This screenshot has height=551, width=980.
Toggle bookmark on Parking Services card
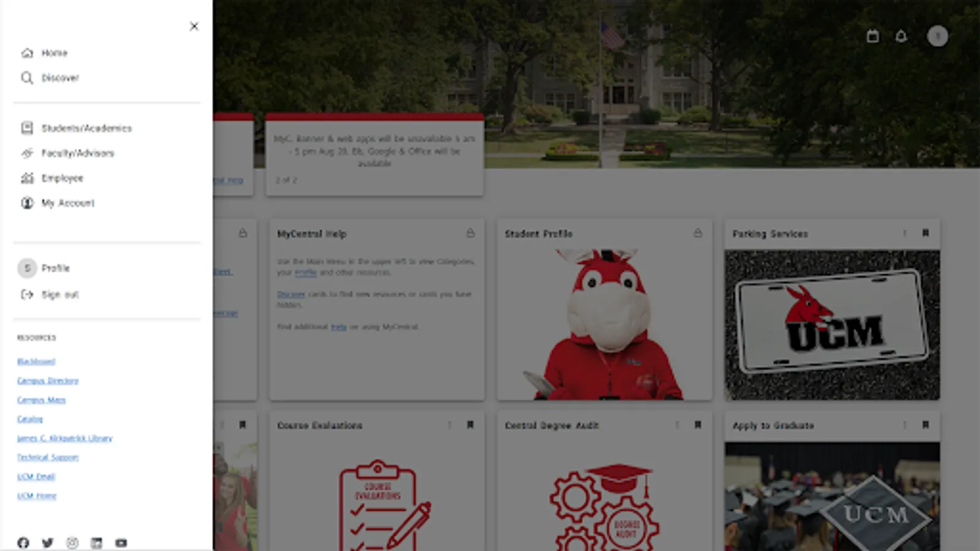tap(925, 233)
